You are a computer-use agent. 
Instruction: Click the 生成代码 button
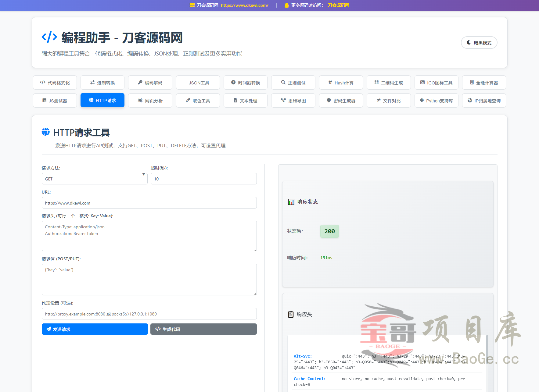203,329
